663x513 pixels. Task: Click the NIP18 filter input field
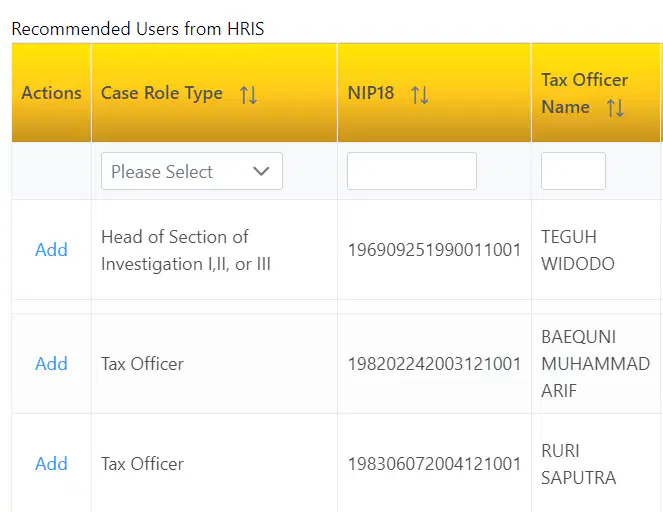pyautogui.click(x=412, y=171)
